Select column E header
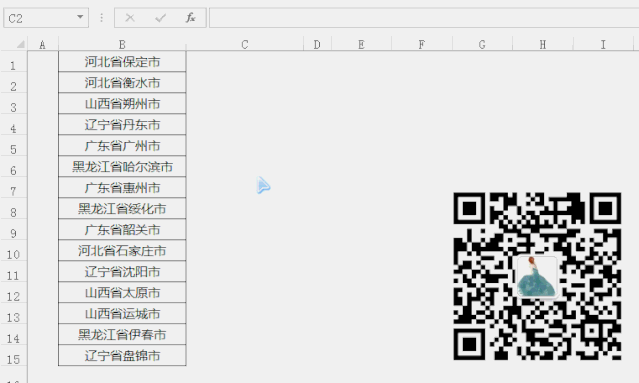Viewport: 639px width, 383px height. pyautogui.click(x=361, y=44)
